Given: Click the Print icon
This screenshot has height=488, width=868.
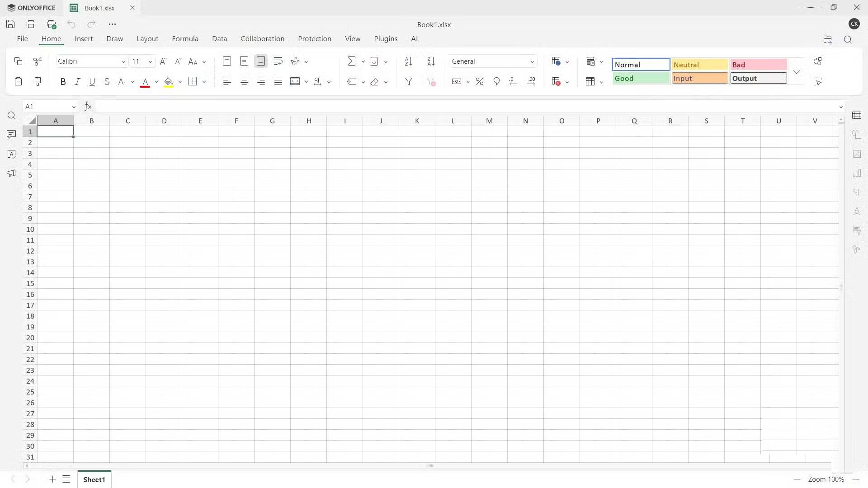Looking at the screenshot, I should [x=31, y=24].
